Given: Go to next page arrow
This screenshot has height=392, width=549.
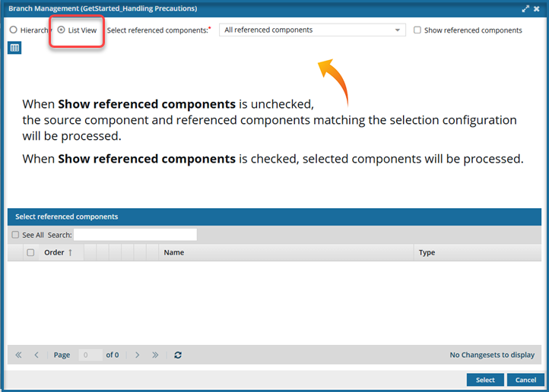Looking at the screenshot, I should tap(138, 355).
